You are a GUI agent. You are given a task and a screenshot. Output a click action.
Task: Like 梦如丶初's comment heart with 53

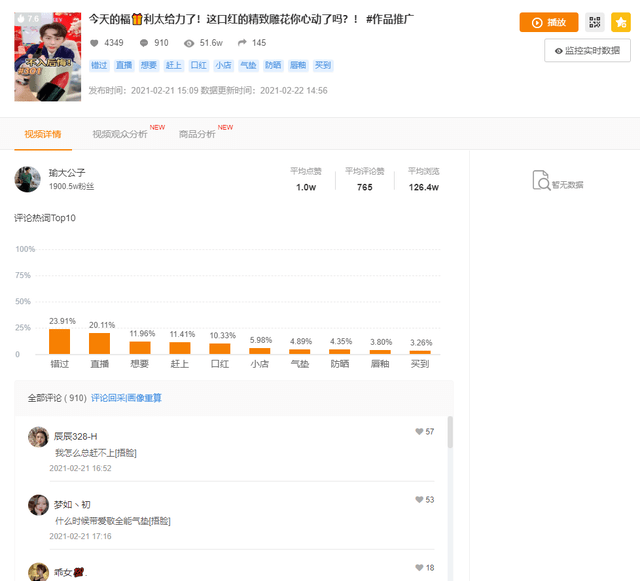coord(419,500)
